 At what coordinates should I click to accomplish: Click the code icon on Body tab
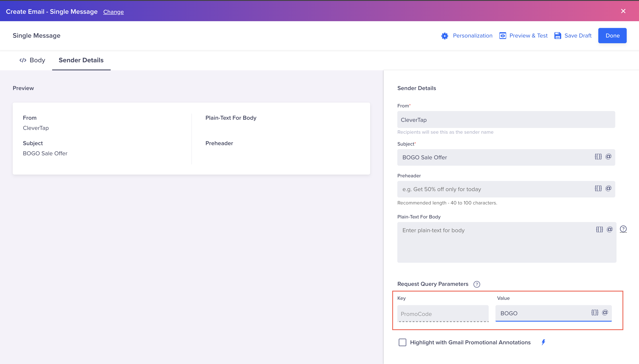pyautogui.click(x=23, y=60)
